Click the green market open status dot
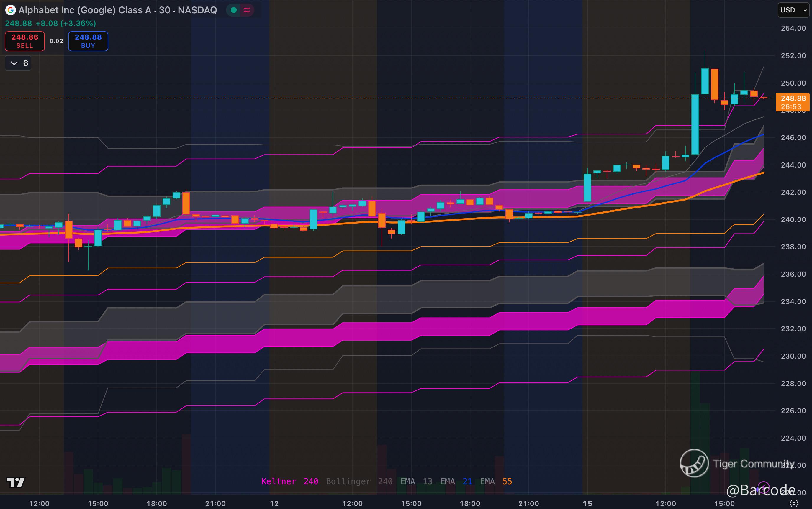This screenshot has width=812, height=509. pyautogui.click(x=233, y=10)
